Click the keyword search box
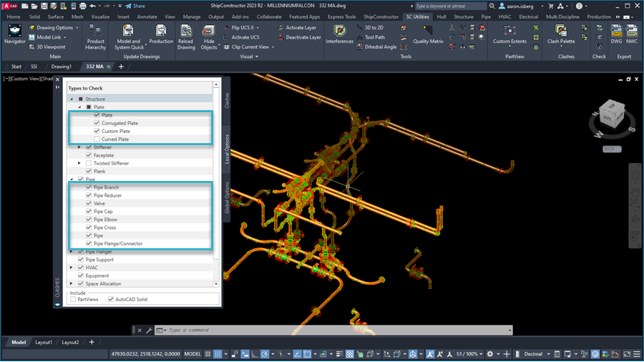This screenshot has width=644, height=362. click(x=450, y=6)
